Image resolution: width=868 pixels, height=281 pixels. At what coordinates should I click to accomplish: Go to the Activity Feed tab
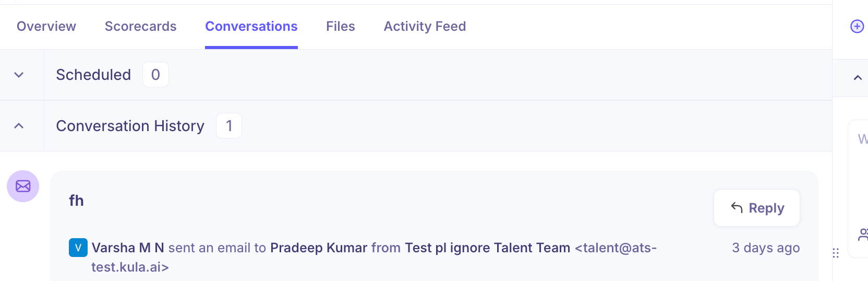click(425, 26)
